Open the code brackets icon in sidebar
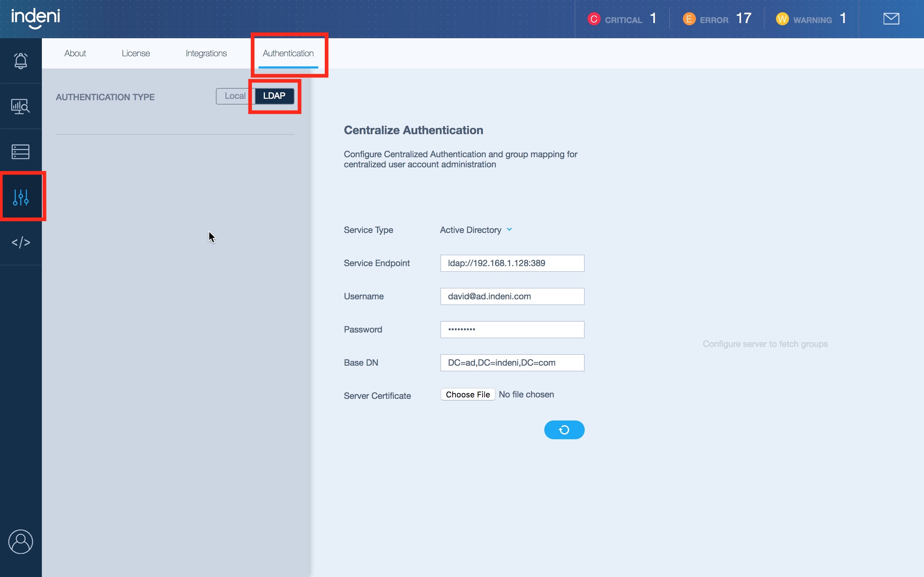Screen dimensions: 924x577 coord(21,242)
